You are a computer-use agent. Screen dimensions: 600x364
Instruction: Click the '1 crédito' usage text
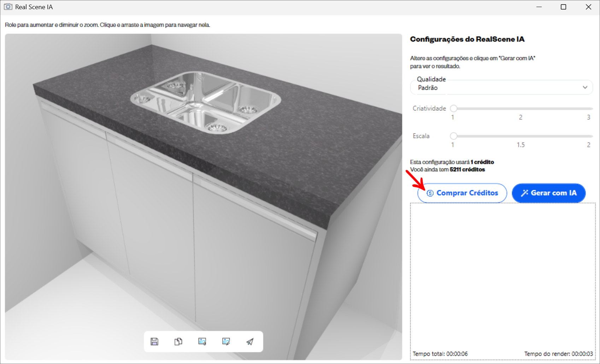pos(482,162)
